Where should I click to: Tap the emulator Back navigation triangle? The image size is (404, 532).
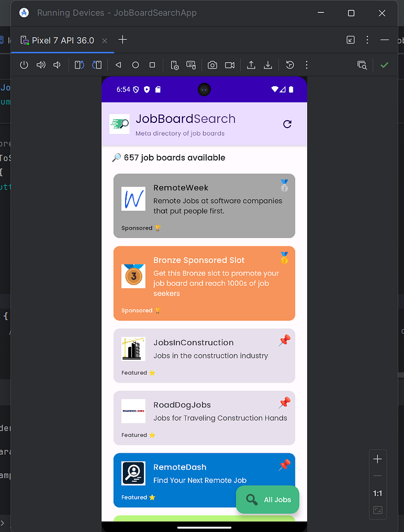(118, 65)
